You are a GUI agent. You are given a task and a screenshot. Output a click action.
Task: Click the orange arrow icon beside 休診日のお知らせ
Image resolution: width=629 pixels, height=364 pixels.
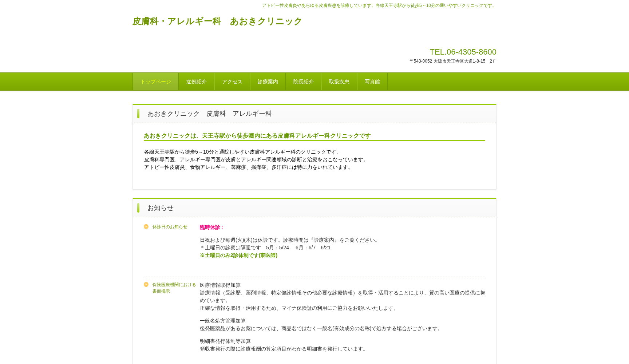coord(146,226)
